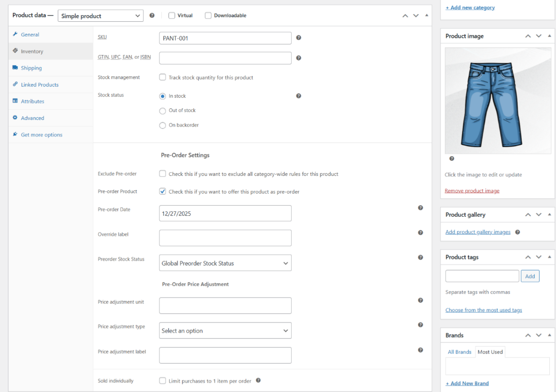Click the Inventory tag icon
This screenshot has height=392, width=556.
point(15,51)
